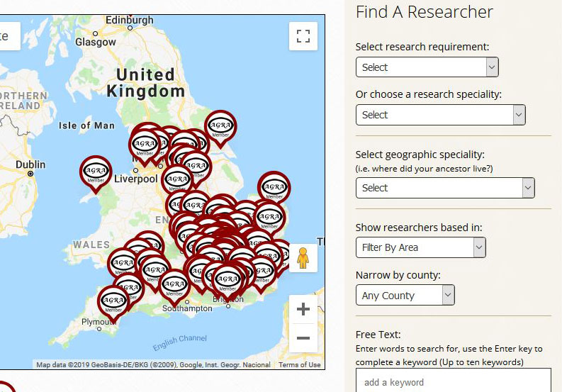Click the Liverpool city label on map
Viewport: 562px width, 392px height.
tap(136, 179)
